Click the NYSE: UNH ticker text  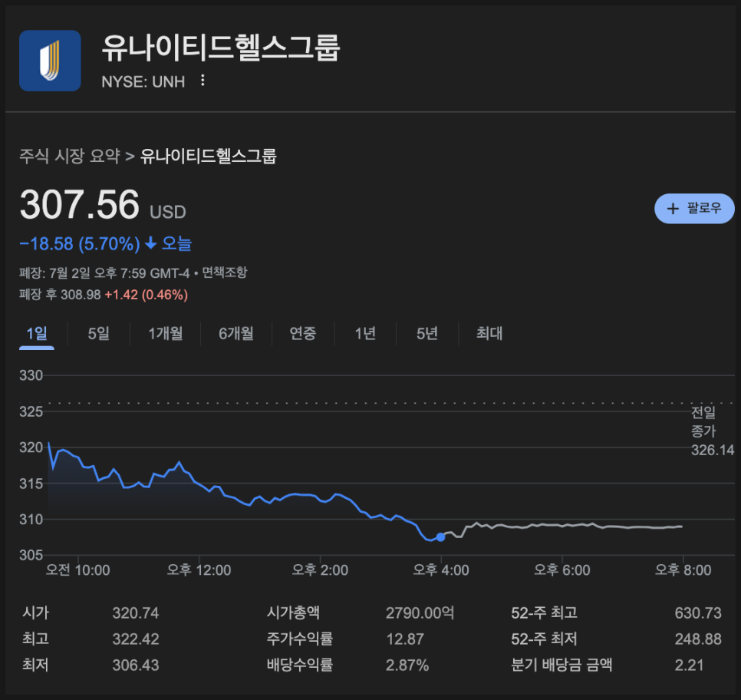click(143, 82)
